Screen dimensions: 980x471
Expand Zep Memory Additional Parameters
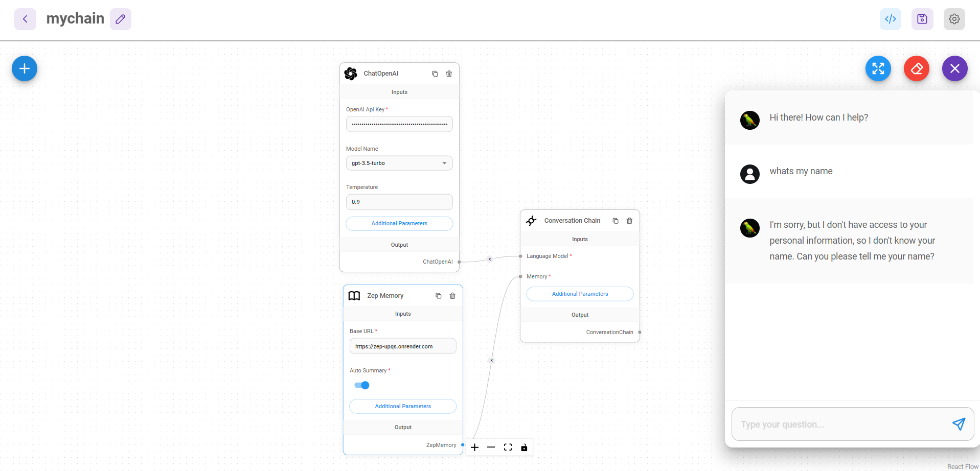click(403, 406)
